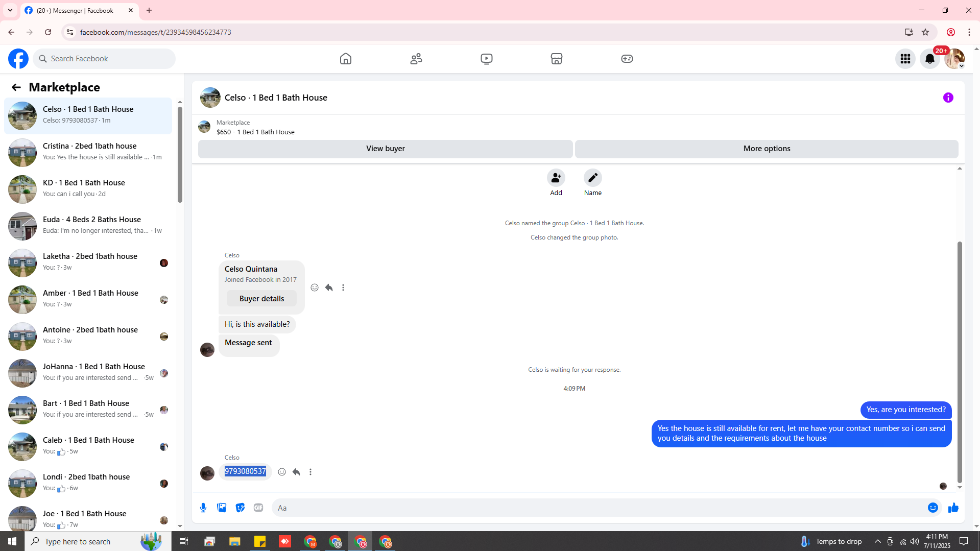Image resolution: width=980 pixels, height=551 pixels.
Task: Click the 'Yes, are you interested?' message
Action: coord(906,410)
